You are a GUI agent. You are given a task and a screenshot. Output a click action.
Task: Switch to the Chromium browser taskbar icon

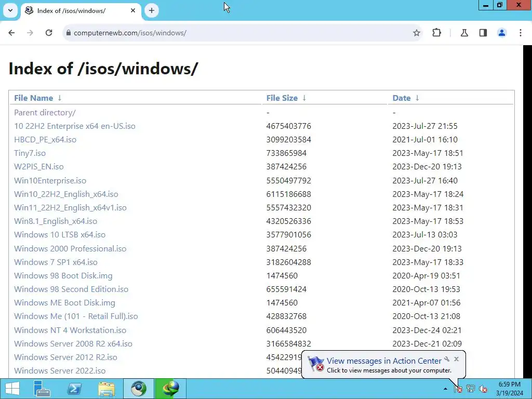(x=138, y=389)
